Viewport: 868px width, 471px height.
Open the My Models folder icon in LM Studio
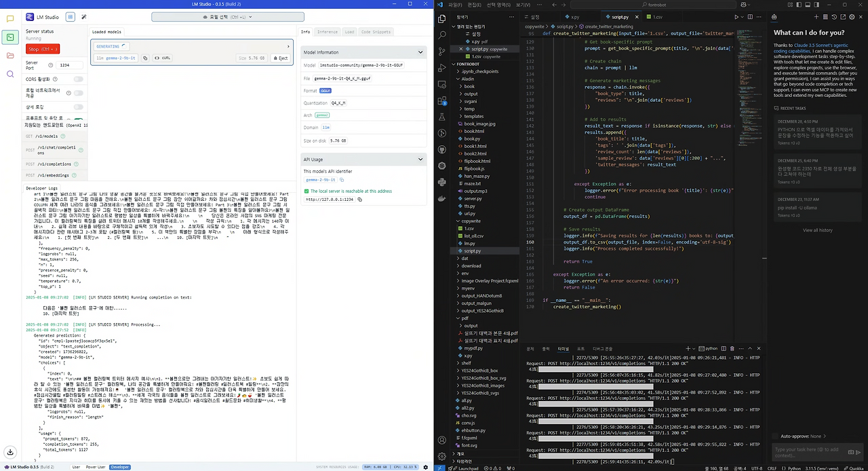(10, 56)
